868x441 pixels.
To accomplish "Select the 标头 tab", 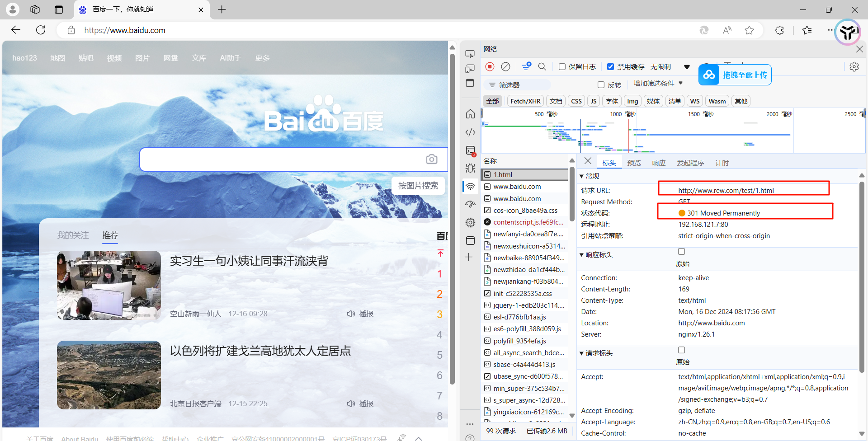I will [609, 163].
